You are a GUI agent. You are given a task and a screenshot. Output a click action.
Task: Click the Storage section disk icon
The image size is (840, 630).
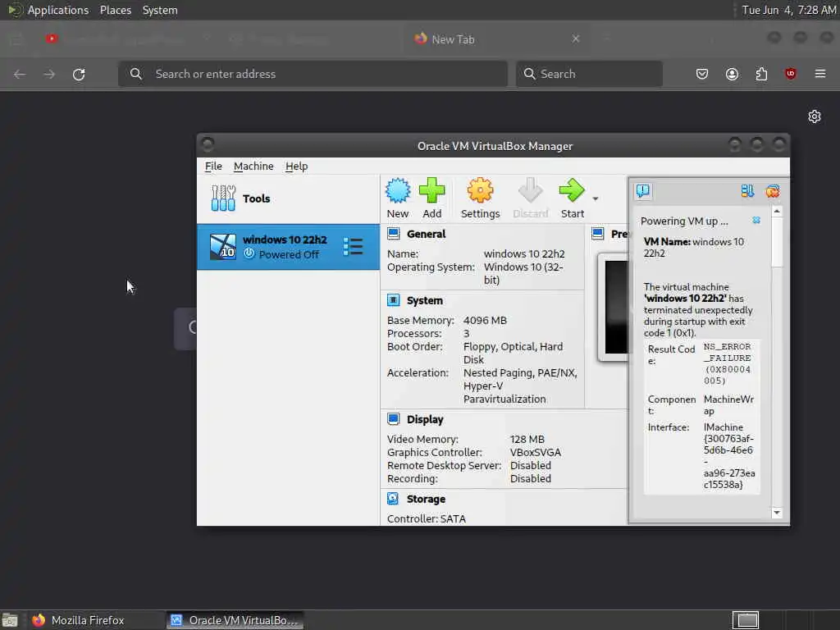(x=393, y=499)
